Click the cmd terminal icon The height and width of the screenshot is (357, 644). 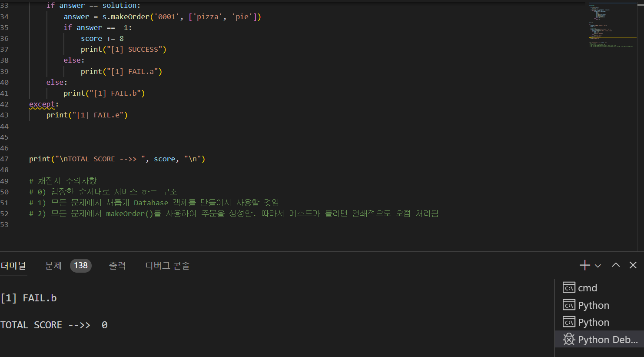pos(569,288)
